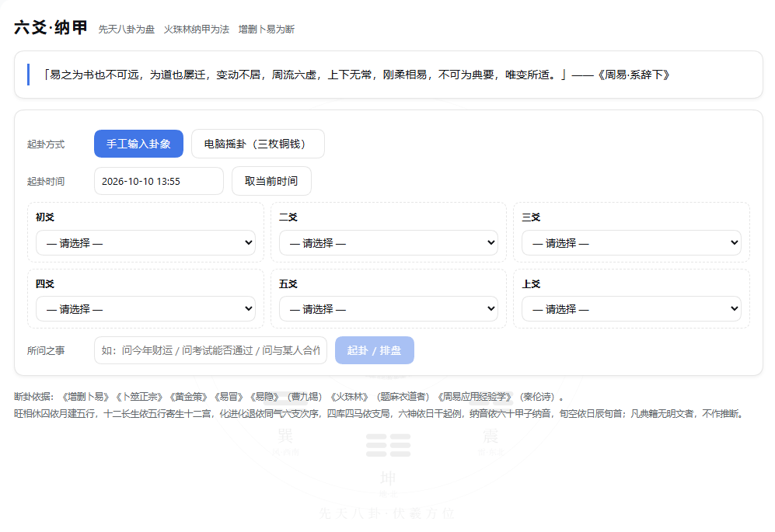Select 手工输入卦象 divination method
Screen dimensions: 775x532
pyautogui.click(x=138, y=144)
